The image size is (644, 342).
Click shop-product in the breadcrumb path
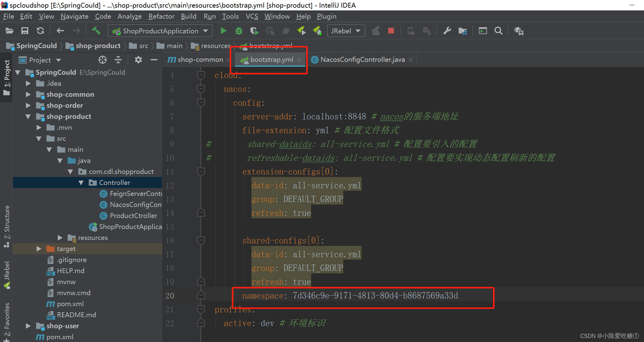[x=98, y=46]
